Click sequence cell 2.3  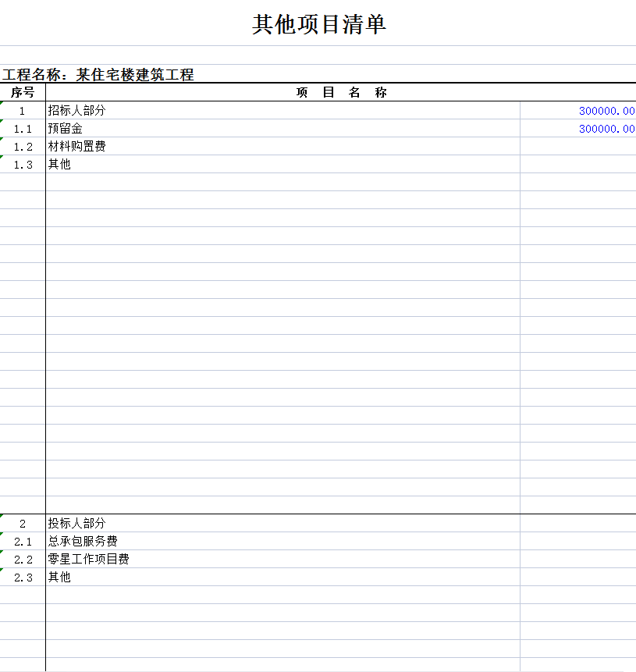pyautogui.click(x=23, y=578)
